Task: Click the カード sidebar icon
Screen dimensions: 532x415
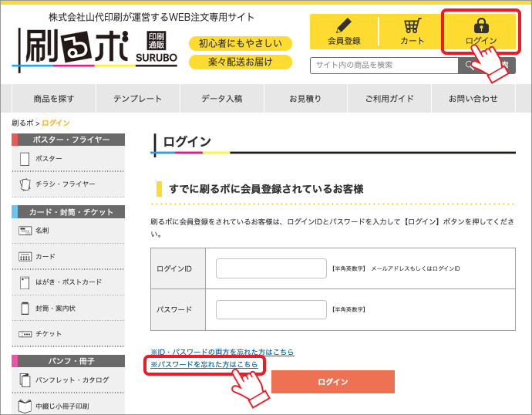Action: pyautogui.click(x=25, y=257)
